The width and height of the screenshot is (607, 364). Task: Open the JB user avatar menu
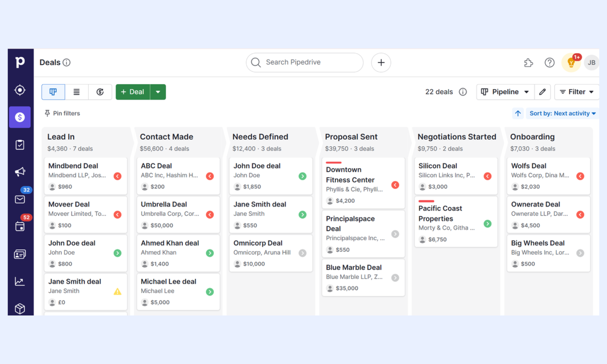coord(592,63)
